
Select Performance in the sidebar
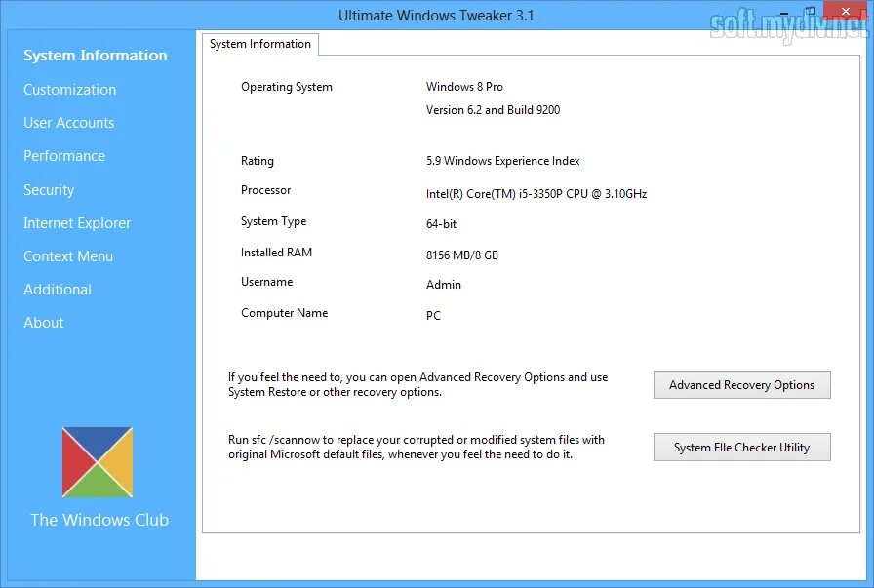[x=64, y=155]
